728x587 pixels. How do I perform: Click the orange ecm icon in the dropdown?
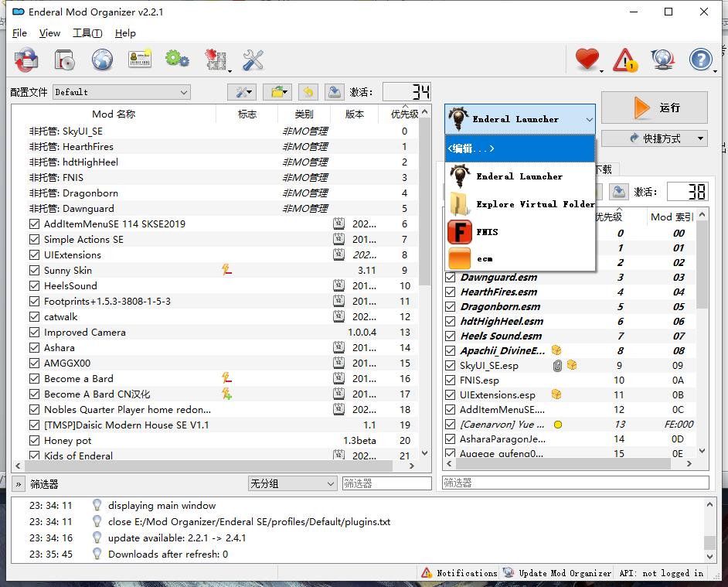tap(460, 258)
